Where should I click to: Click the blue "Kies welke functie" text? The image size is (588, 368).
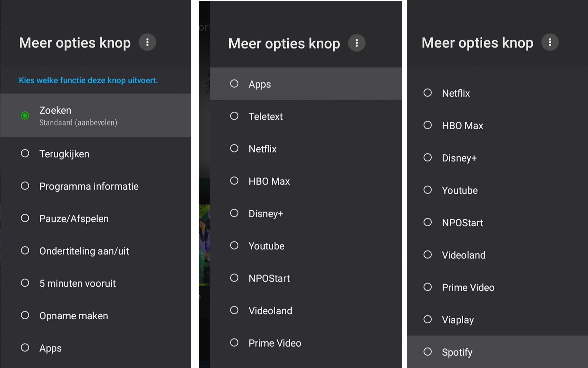pos(88,80)
